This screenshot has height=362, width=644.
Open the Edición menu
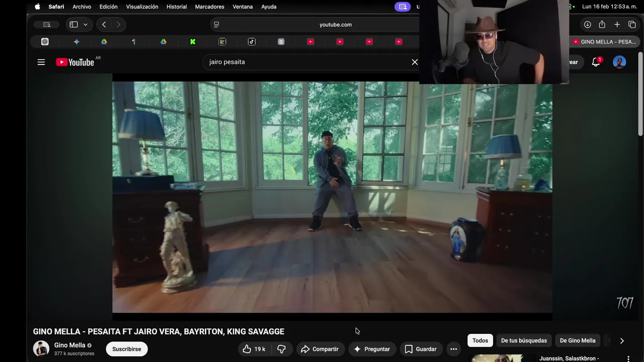(108, 7)
